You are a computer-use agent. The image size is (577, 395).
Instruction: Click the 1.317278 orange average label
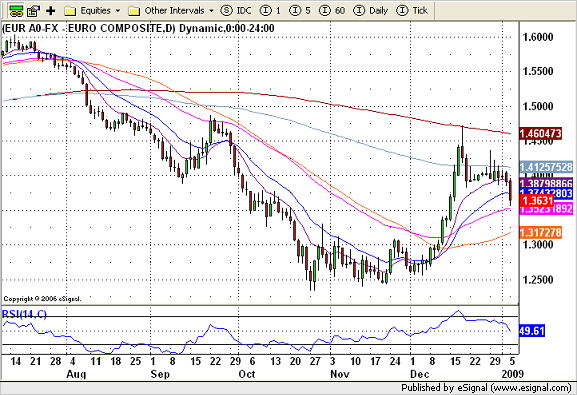541,233
